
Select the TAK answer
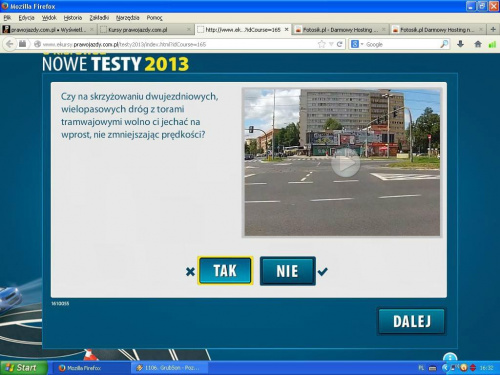coord(225,271)
